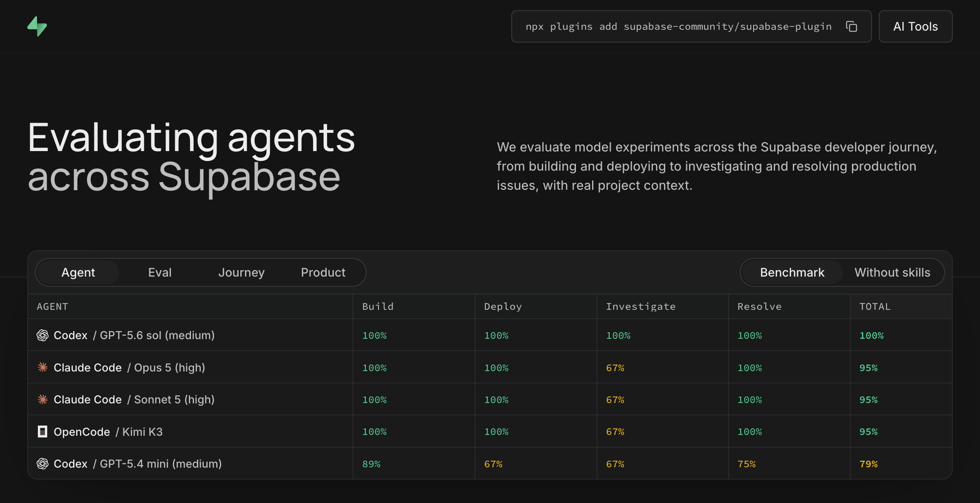
Task: Click the 100% Build score for Kimi K3
Action: tap(374, 432)
